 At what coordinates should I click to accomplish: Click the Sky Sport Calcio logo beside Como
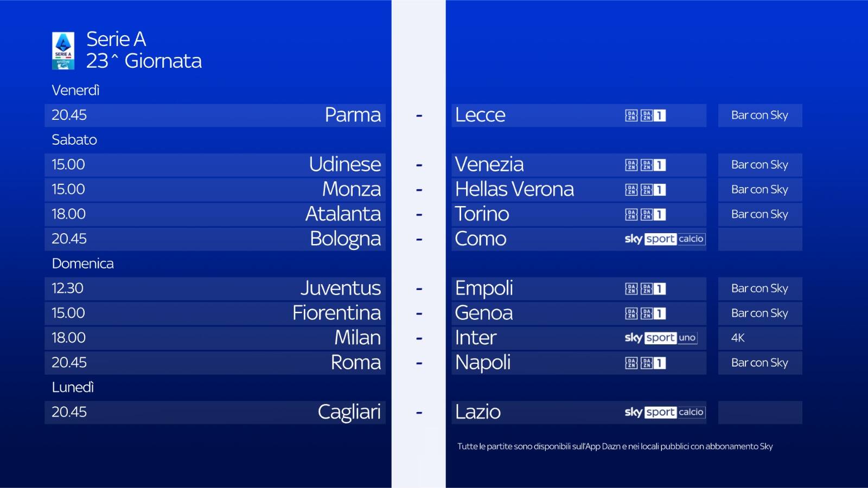(x=665, y=239)
